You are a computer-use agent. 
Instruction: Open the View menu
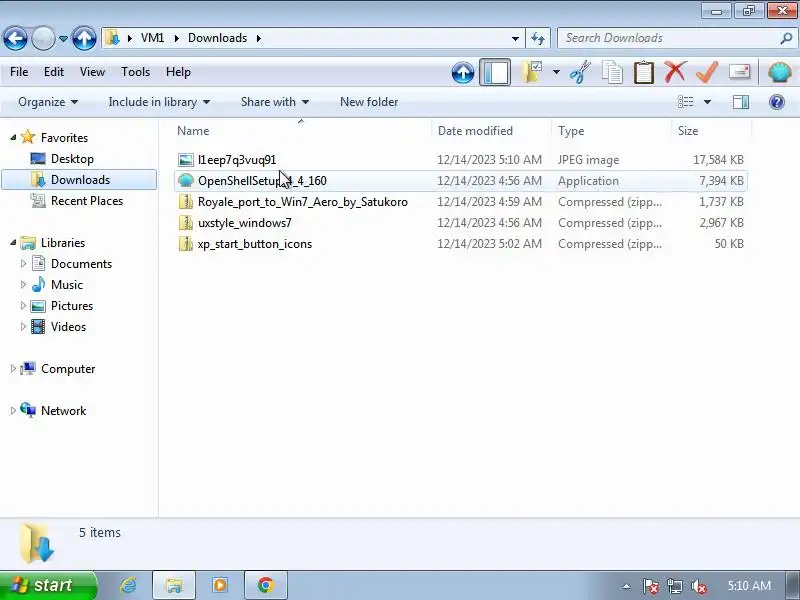[92, 72]
